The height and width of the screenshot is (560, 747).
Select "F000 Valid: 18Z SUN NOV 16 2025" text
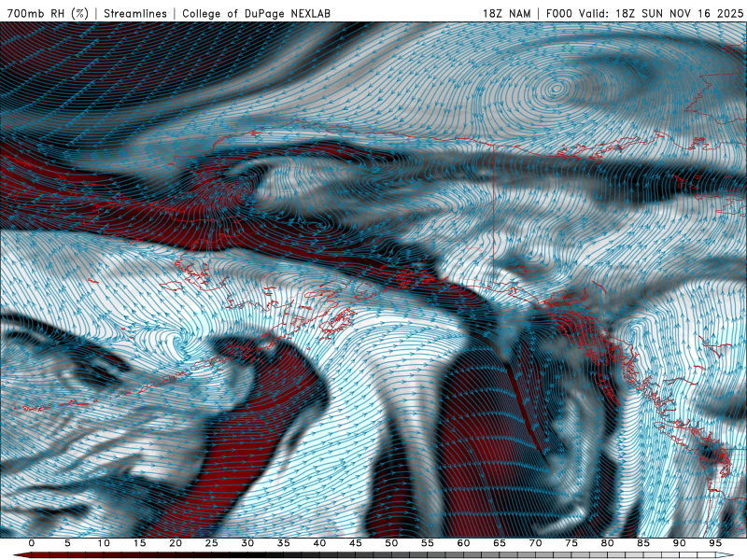coord(644,13)
